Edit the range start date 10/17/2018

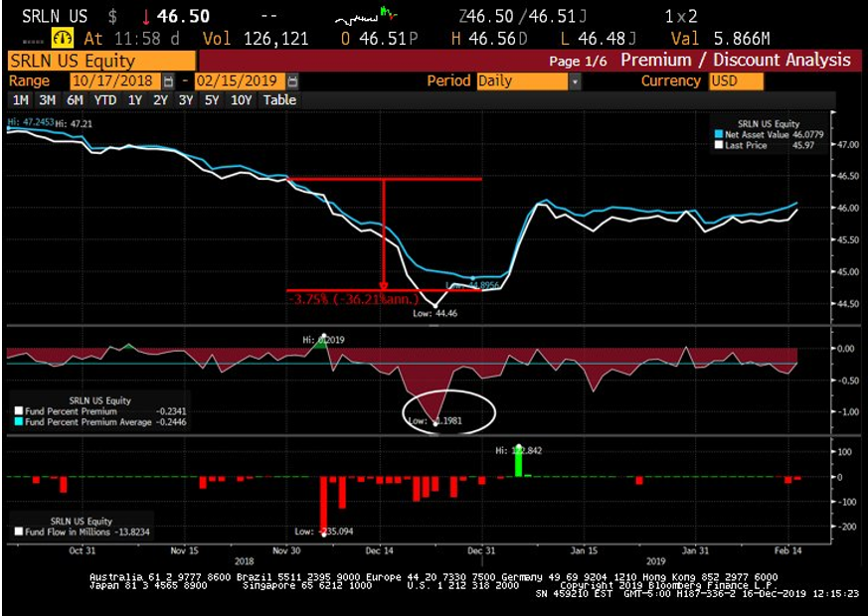coord(115,81)
